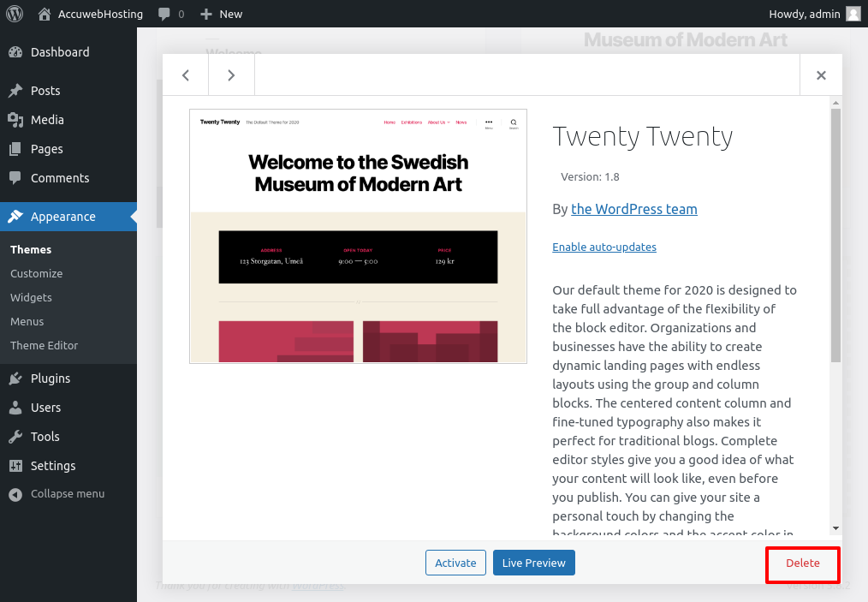
Task: Click the Settings sliders icon
Action: [x=15, y=466]
